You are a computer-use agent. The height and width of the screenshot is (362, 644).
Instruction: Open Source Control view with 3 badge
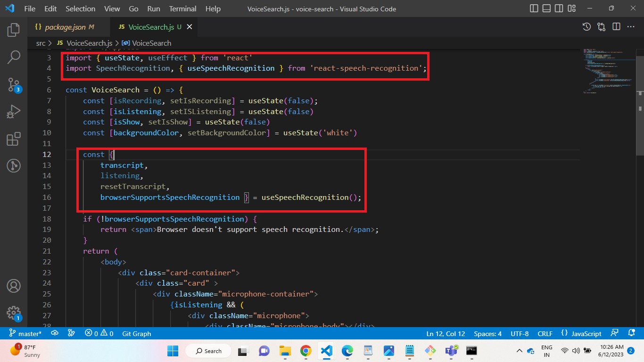pyautogui.click(x=14, y=85)
